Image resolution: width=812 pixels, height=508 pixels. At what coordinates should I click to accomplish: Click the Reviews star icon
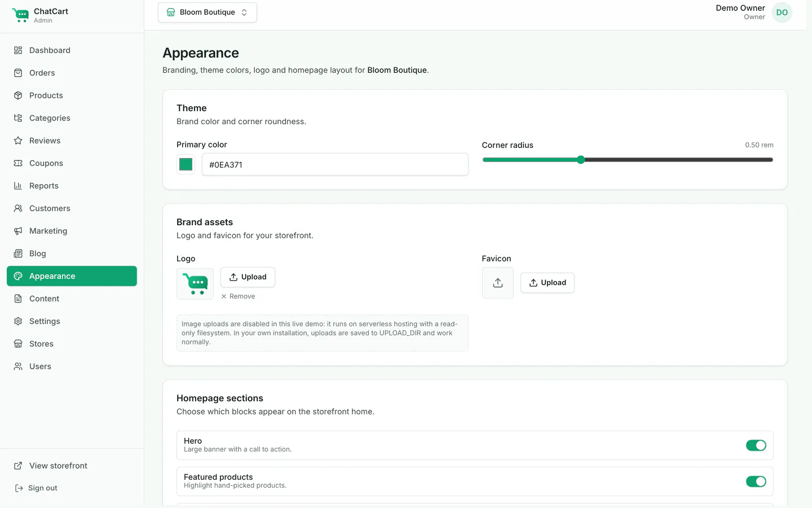18,141
